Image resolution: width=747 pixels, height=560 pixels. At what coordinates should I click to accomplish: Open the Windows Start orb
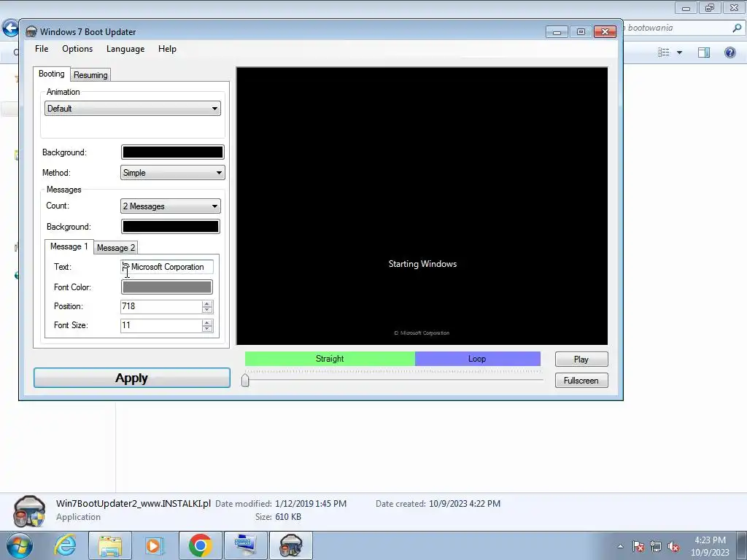click(20, 545)
